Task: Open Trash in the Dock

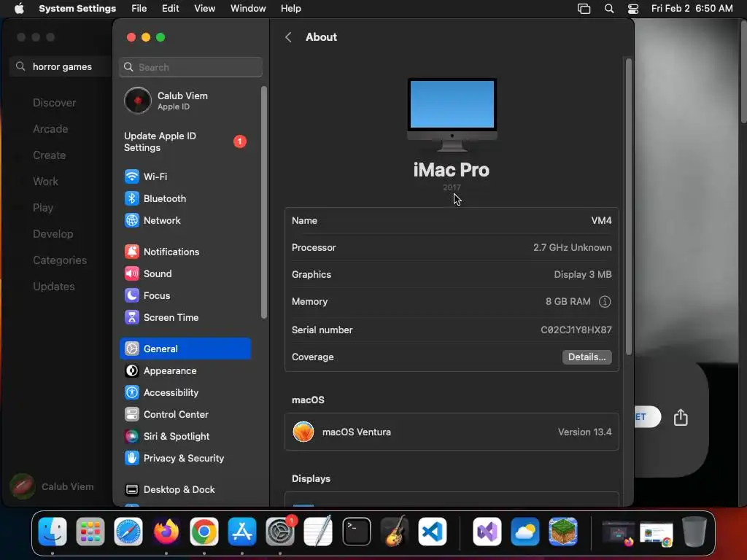Action: click(694, 532)
